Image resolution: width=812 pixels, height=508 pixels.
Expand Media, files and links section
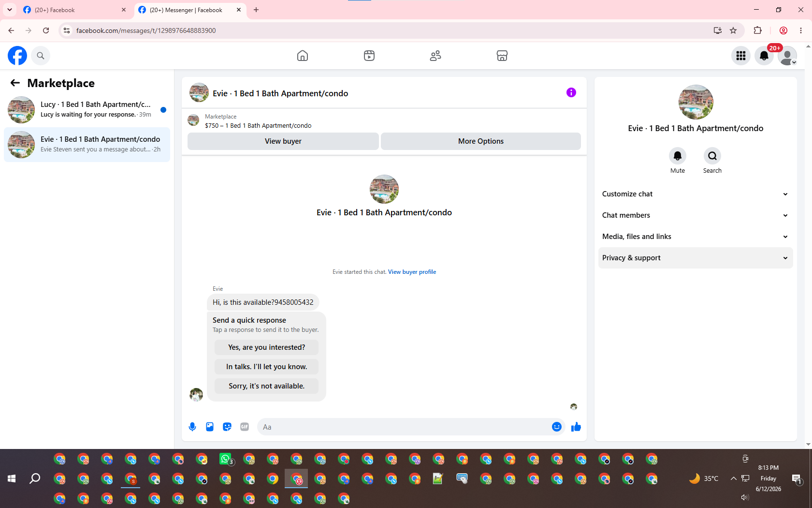click(x=696, y=237)
